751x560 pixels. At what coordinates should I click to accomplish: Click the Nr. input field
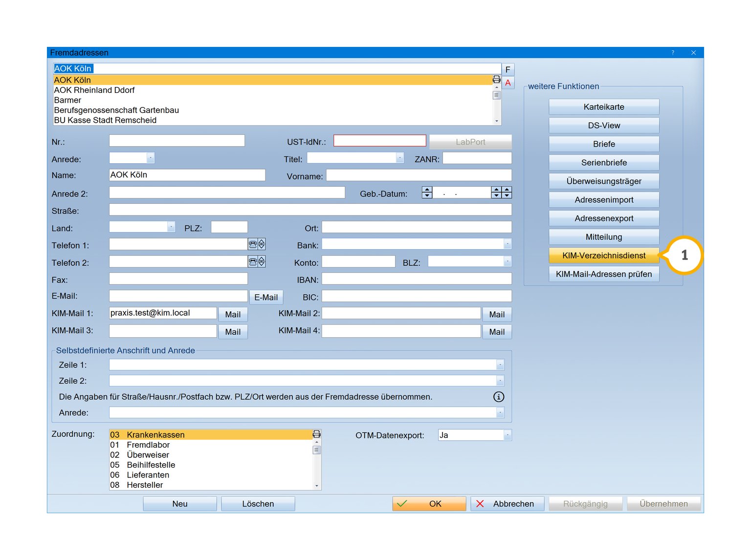[177, 141]
